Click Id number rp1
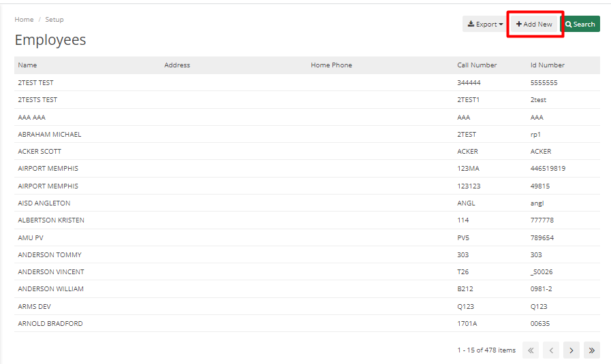Image resolution: width=611 pixels, height=364 pixels. point(535,134)
